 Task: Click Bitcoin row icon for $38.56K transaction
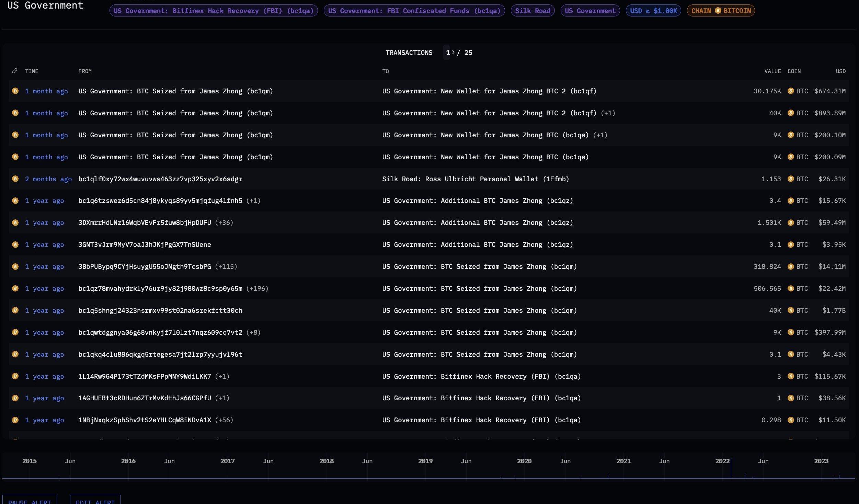tap(15, 398)
